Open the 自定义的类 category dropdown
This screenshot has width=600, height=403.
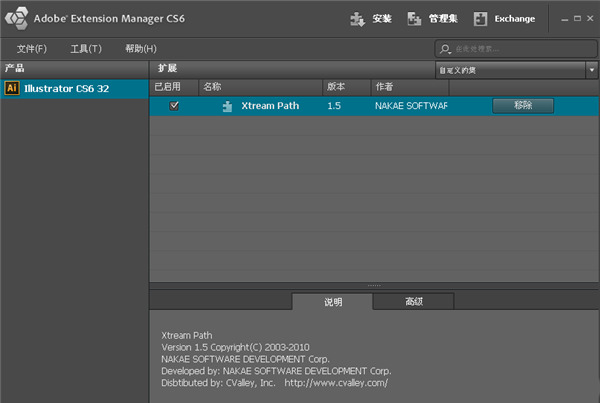[515, 69]
